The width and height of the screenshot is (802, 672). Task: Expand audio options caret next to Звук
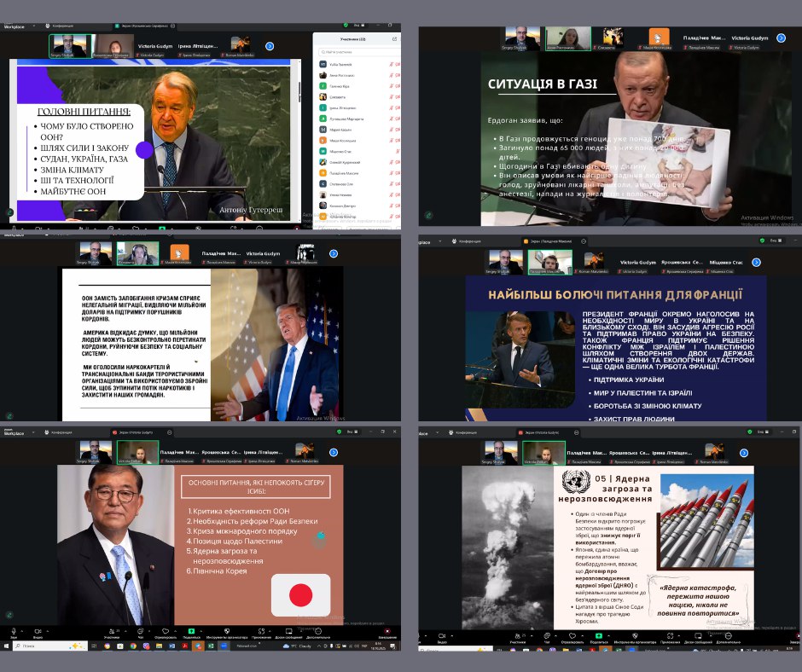23,632
